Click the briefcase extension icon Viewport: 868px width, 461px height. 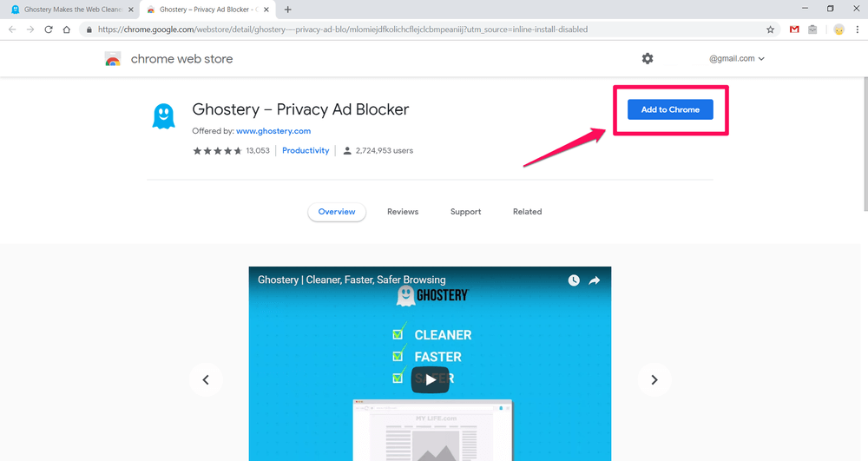tap(812, 30)
